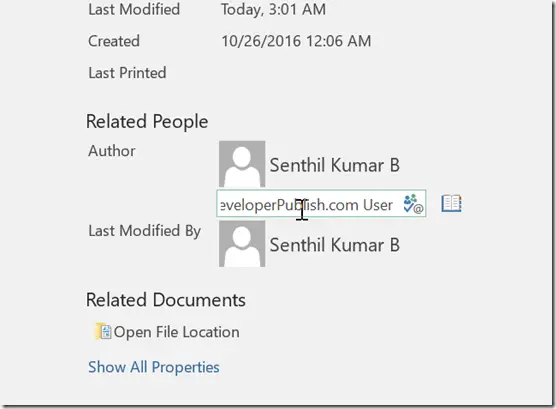Click the Created date 10/26/2016 value
Viewport: 556px width, 409px height.
[x=296, y=41]
